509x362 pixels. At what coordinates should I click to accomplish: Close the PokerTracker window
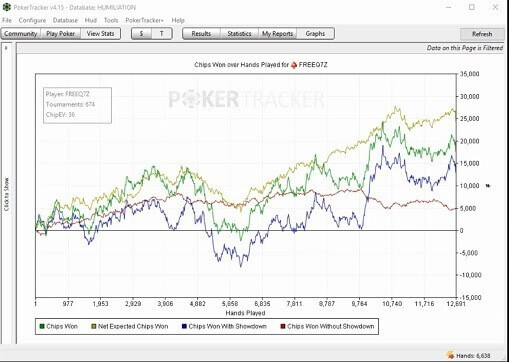point(495,7)
